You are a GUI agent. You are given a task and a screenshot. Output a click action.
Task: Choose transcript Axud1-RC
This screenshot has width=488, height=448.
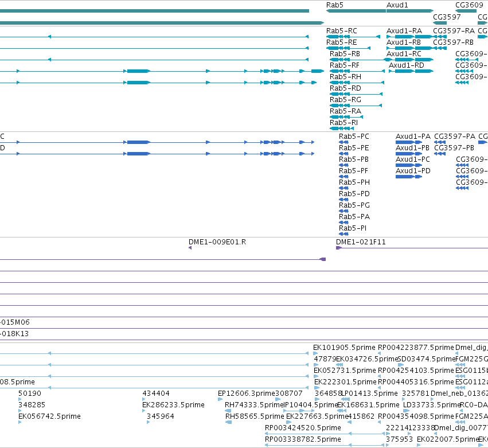(x=404, y=54)
